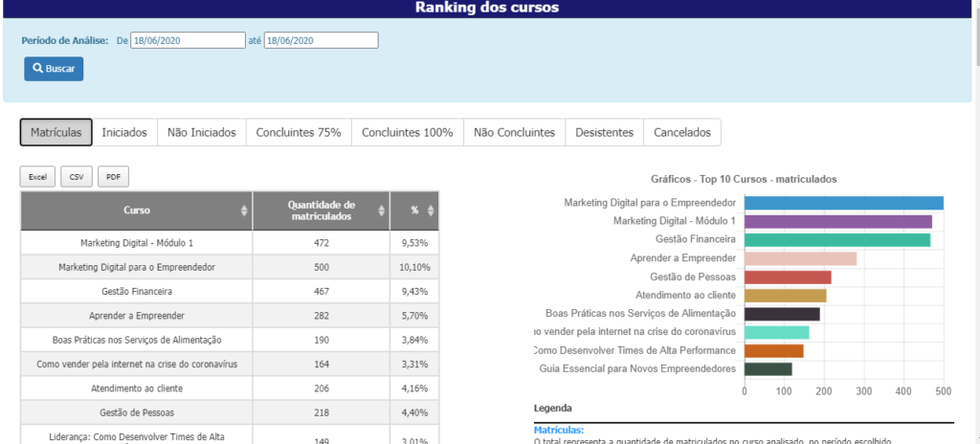Sort by Quantidade de matriculados arrows
The height and width of the screenshot is (444, 980).
(x=382, y=211)
